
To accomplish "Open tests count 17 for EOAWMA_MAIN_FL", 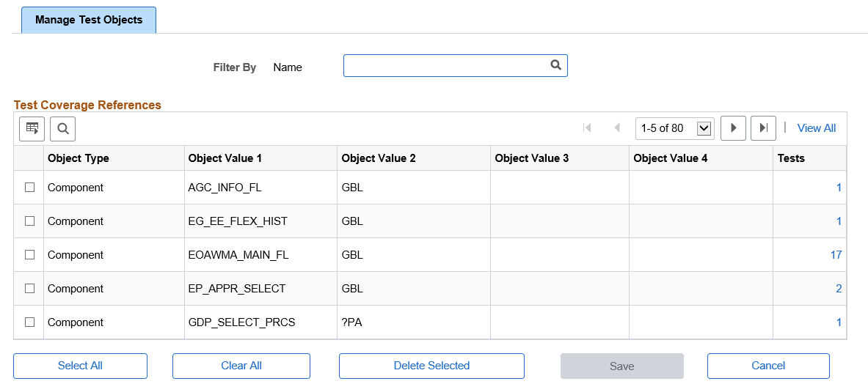I will 836,255.
